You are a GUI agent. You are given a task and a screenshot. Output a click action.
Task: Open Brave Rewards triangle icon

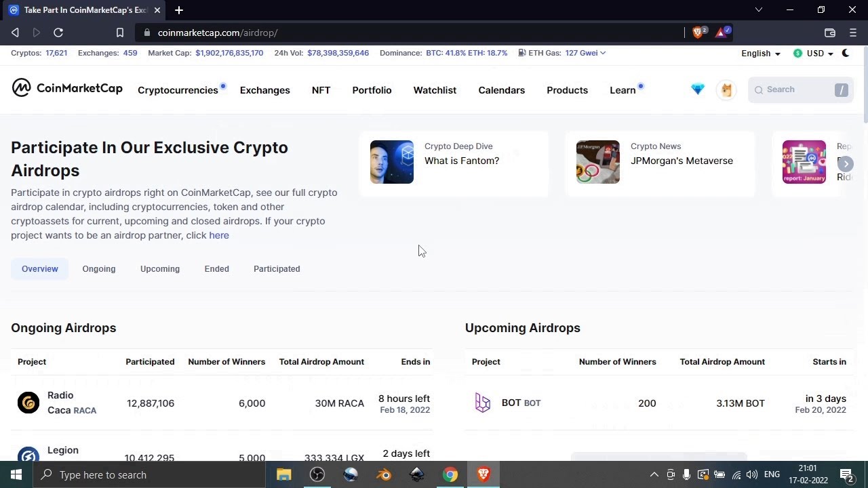tap(722, 32)
